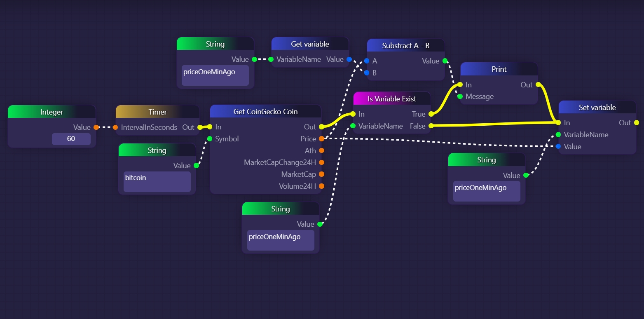Viewport: 644px width, 319px height.
Task: Select the Timer node header
Action: click(x=157, y=112)
